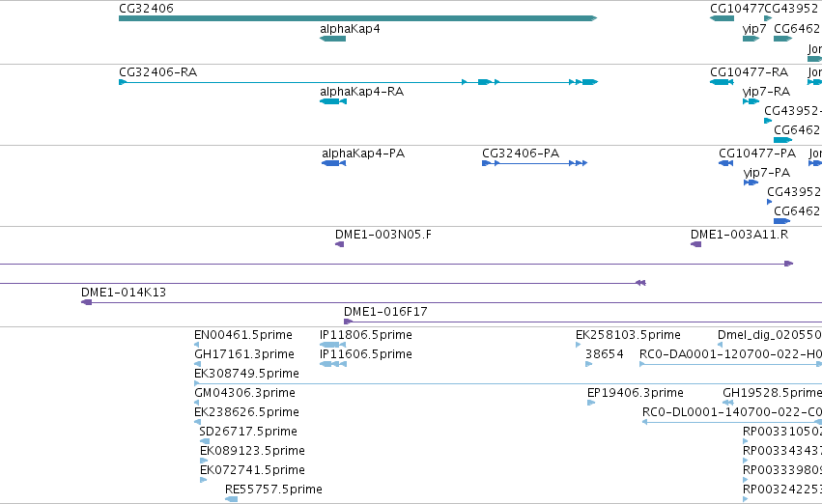Open the CG32406-RA transcript label

pos(157,72)
